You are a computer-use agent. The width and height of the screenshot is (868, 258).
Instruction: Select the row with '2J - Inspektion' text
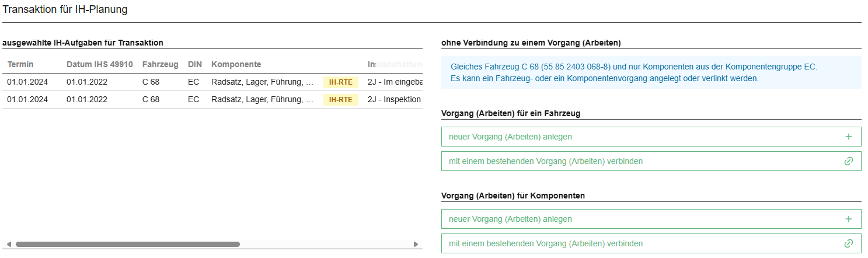point(394,100)
